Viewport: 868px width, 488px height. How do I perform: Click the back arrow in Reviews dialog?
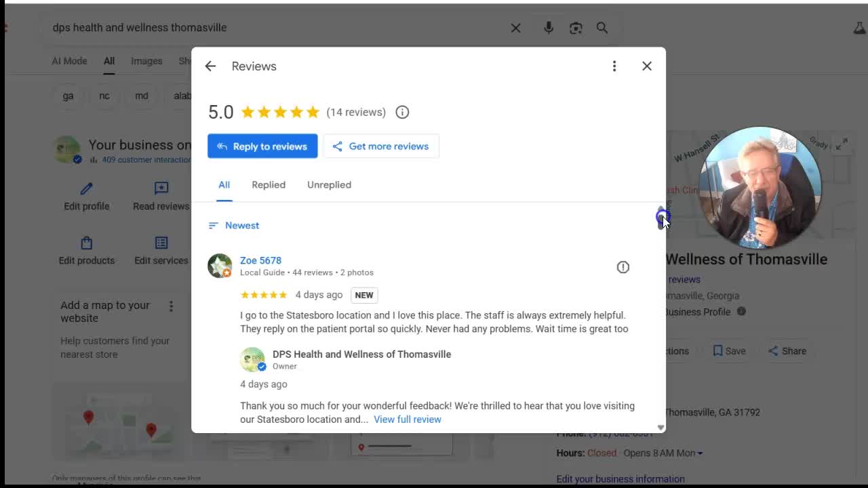point(210,66)
